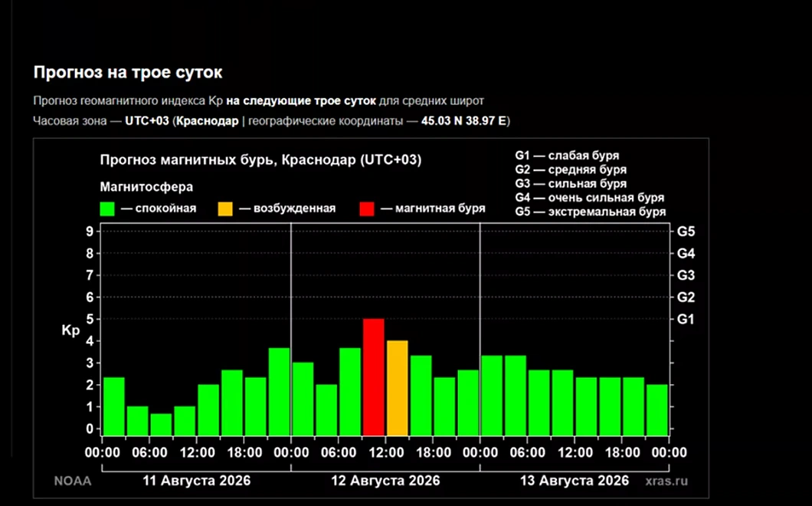Click the 'G1' label on the right axis
Screen dimensions: 812x506
[686, 319]
